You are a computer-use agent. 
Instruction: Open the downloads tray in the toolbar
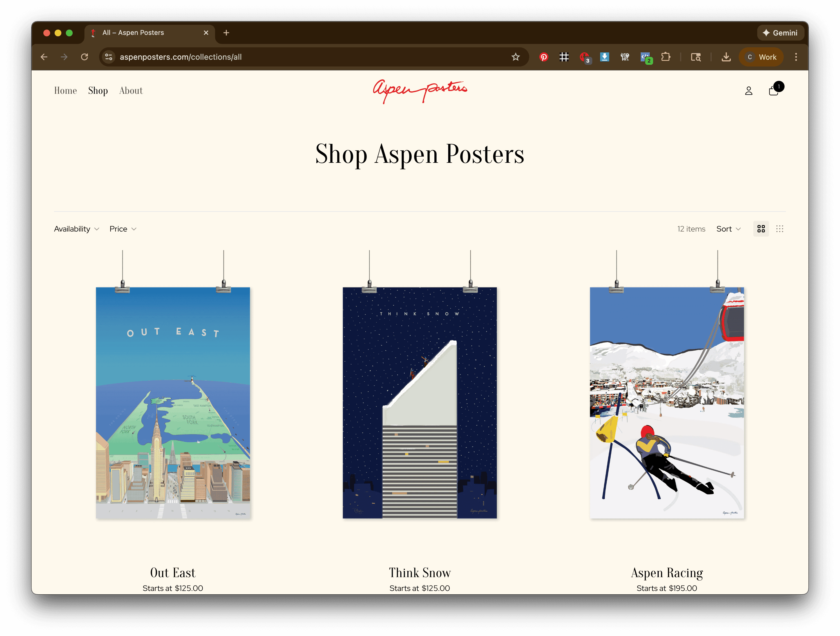[726, 57]
